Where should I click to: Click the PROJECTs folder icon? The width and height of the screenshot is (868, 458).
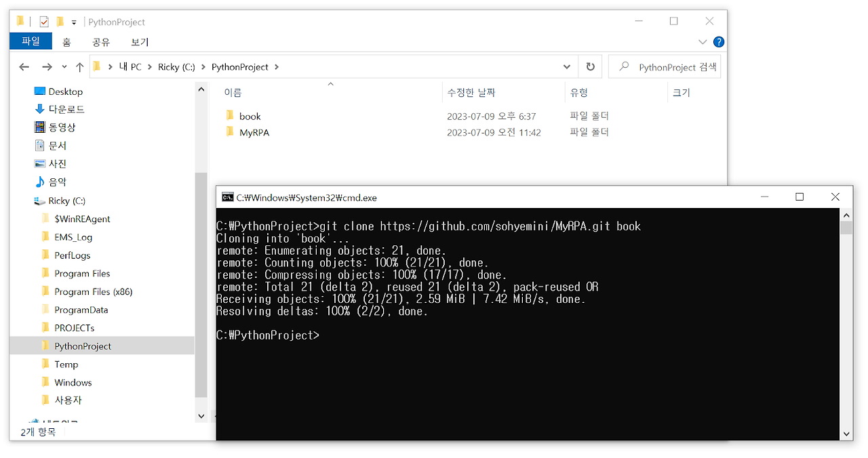[x=45, y=328]
